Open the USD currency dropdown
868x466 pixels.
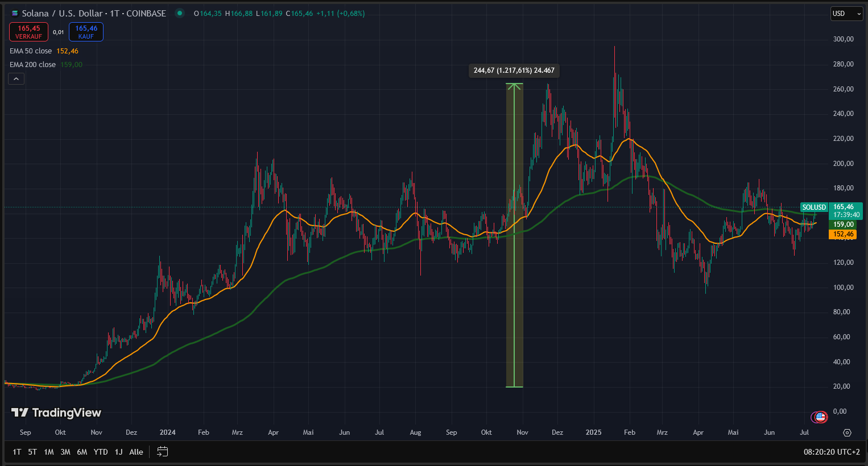846,14
